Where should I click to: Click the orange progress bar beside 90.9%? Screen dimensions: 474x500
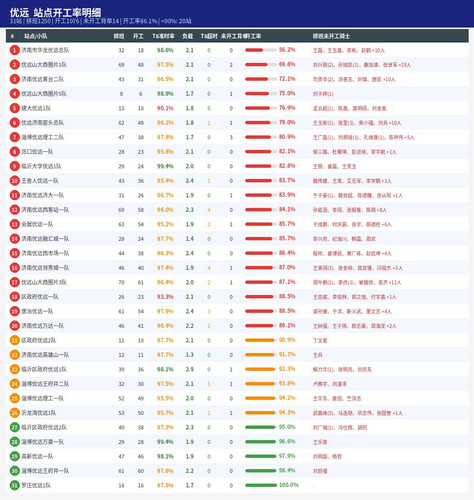260,340
